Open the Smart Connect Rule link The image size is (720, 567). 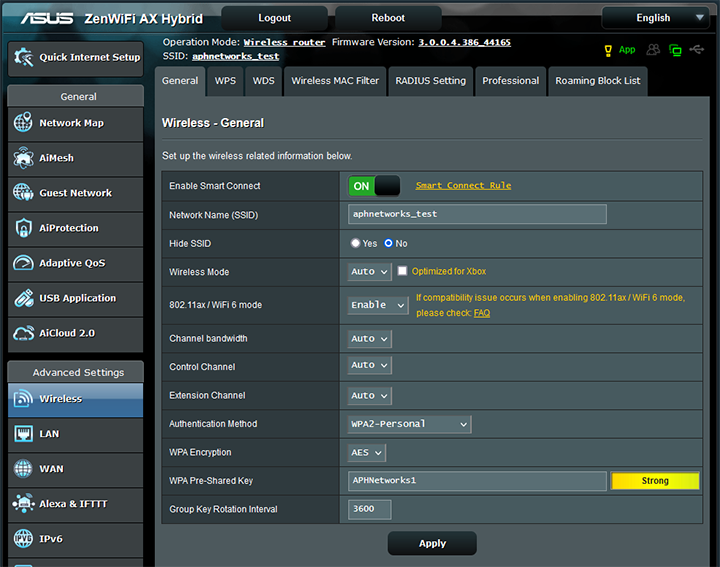click(x=463, y=186)
